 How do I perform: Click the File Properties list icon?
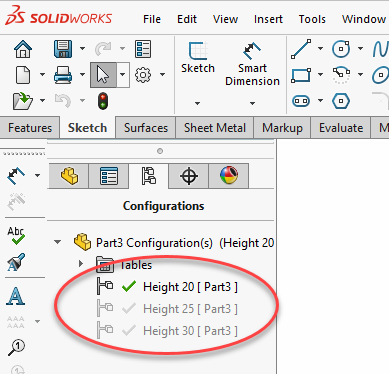pyautogui.click(x=143, y=49)
